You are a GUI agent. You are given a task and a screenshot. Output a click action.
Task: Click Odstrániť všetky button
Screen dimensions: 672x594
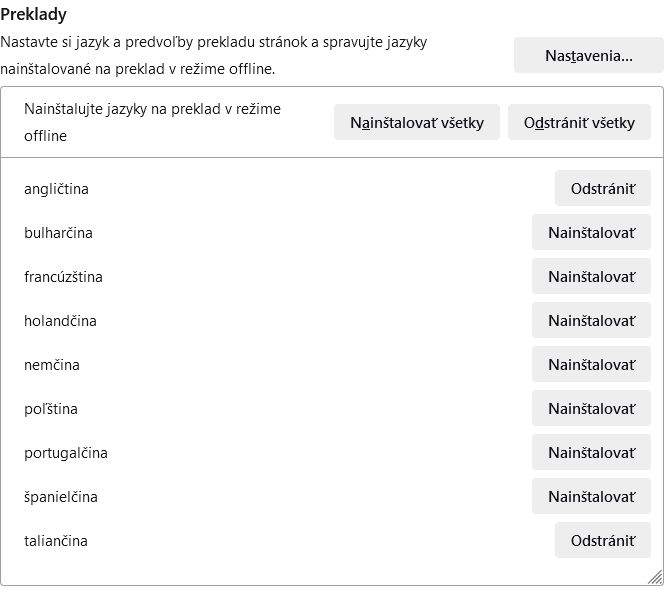tap(579, 122)
